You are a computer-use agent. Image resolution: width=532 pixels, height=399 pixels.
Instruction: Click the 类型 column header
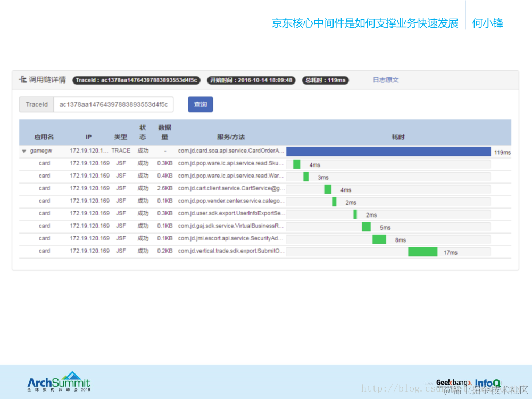[x=120, y=137]
